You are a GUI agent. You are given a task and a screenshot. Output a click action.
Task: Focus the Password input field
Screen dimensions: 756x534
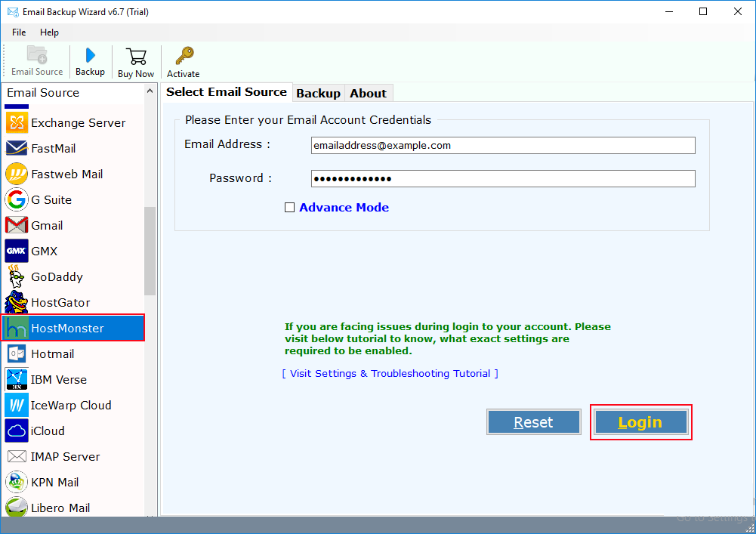tap(503, 178)
